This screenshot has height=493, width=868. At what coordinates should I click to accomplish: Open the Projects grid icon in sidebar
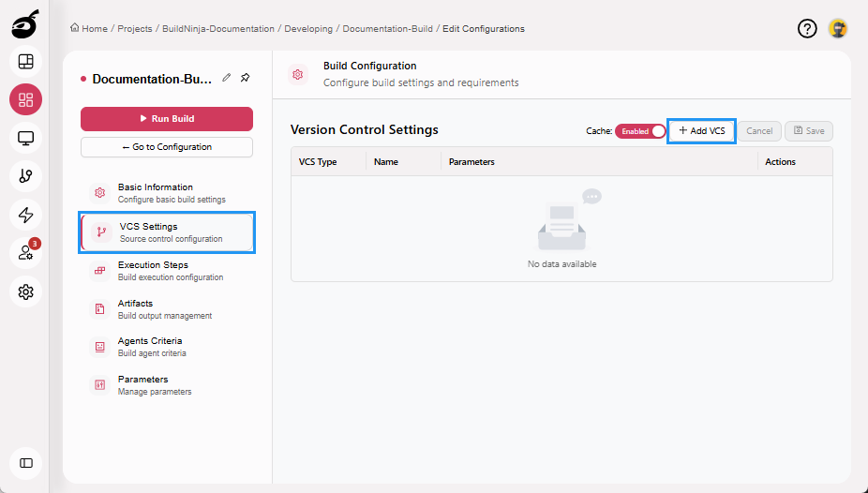25,99
